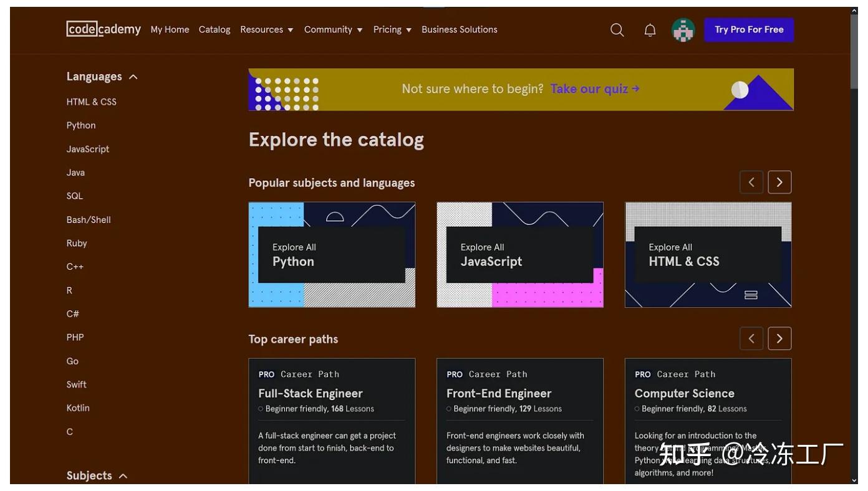Image resolution: width=868 pixels, height=491 pixels.
Task: Open the Full-Stack Engineer career path
Action: 332,421
